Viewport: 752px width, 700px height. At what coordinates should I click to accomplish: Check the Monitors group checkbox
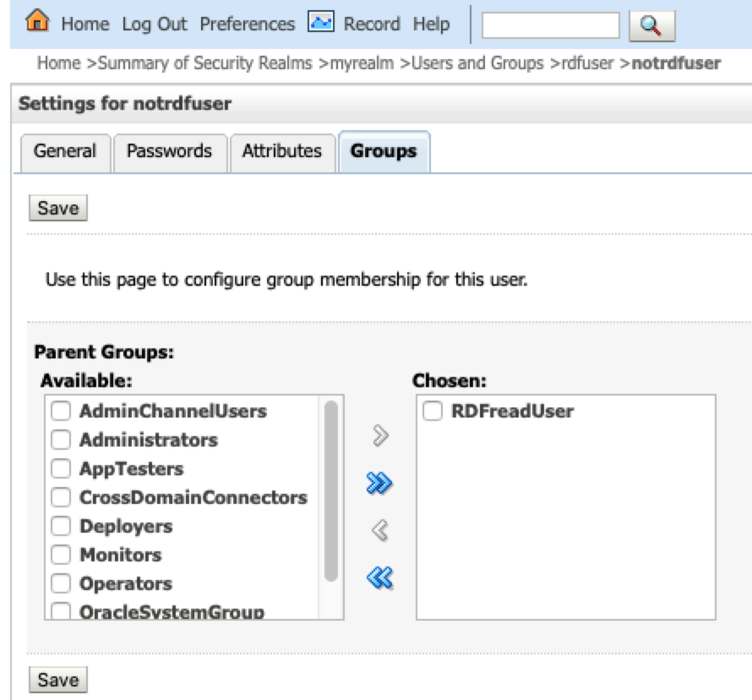[x=61, y=555]
